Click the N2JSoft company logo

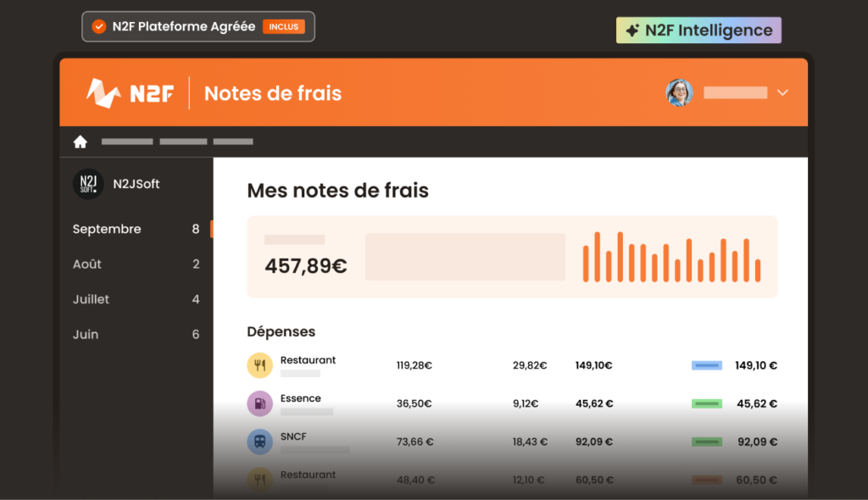point(88,184)
